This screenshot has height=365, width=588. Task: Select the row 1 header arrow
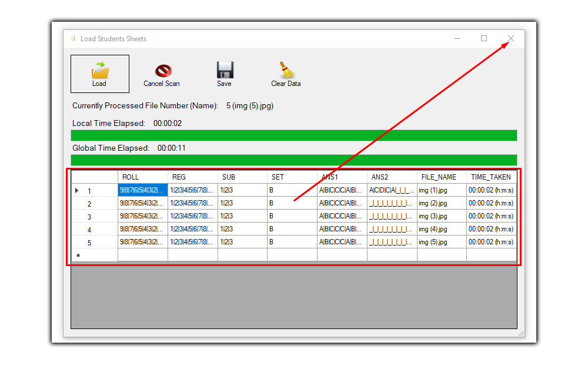click(x=77, y=190)
